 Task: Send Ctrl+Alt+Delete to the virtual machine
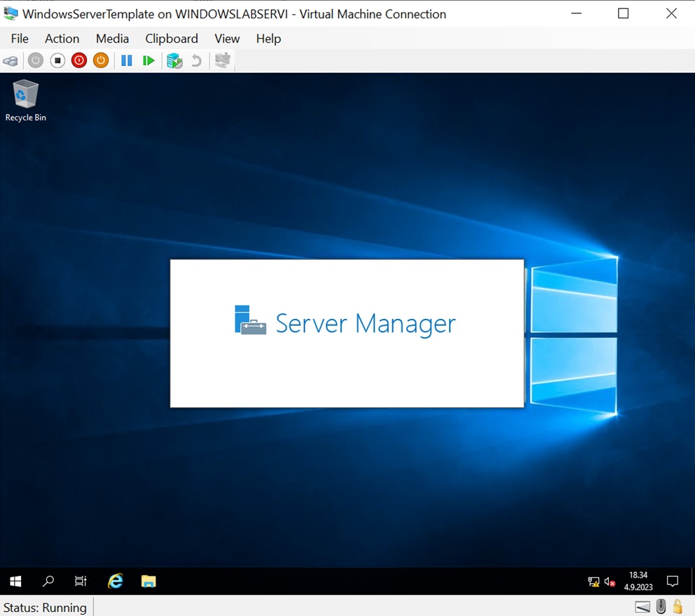(x=11, y=60)
